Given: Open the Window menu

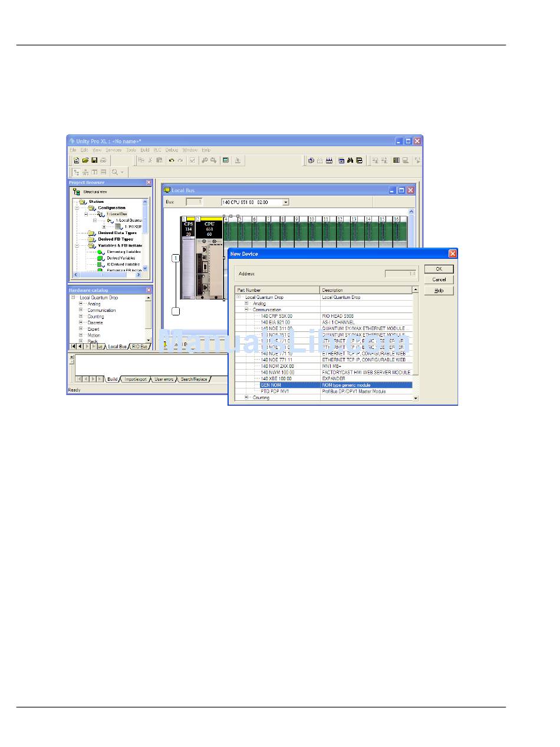Looking at the screenshot, I should coord(190,150).
